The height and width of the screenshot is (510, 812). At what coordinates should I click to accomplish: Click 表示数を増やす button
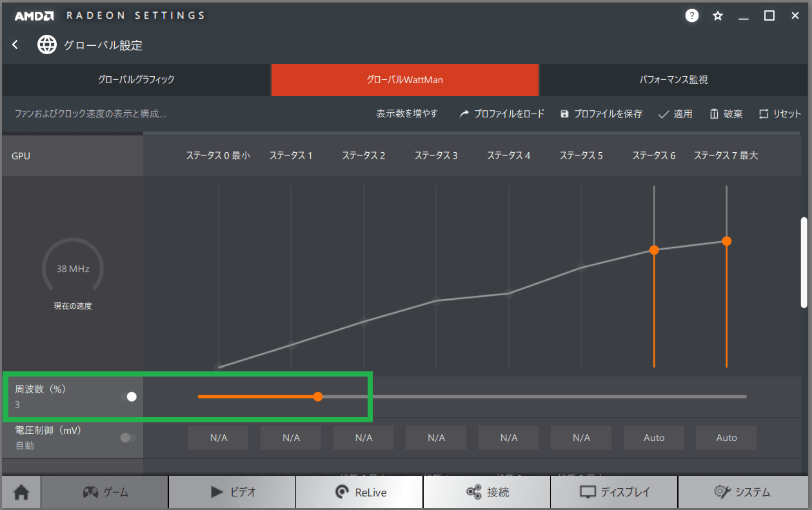(407, 113)
